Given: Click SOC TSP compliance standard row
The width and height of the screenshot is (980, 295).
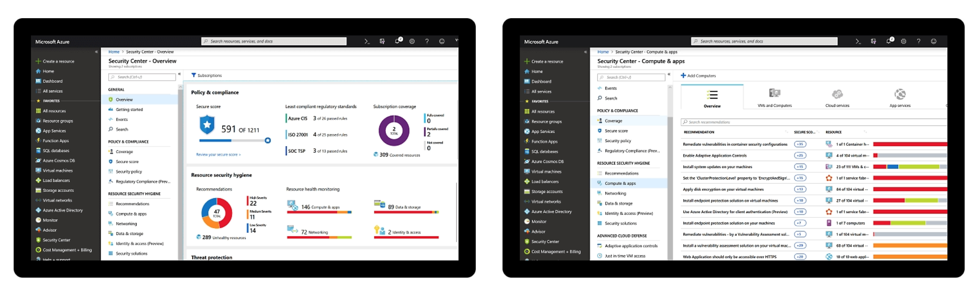Looking at the screenshot, I should coord(317,151).
